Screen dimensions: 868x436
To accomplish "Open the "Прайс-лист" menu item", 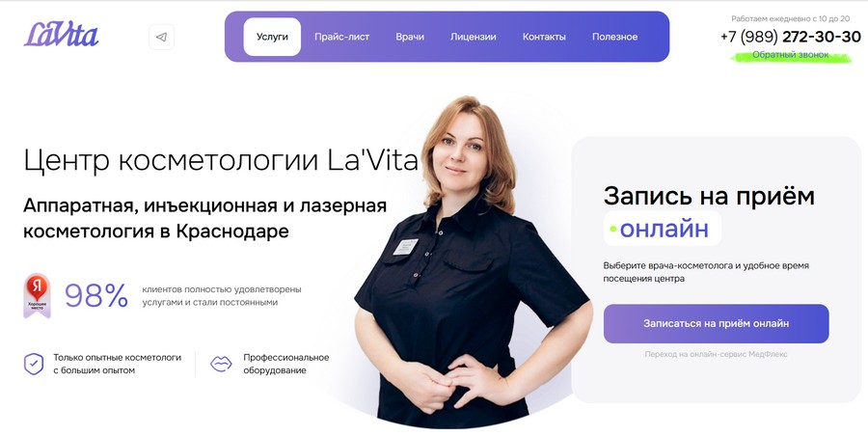I will click(x=342, y=37).
